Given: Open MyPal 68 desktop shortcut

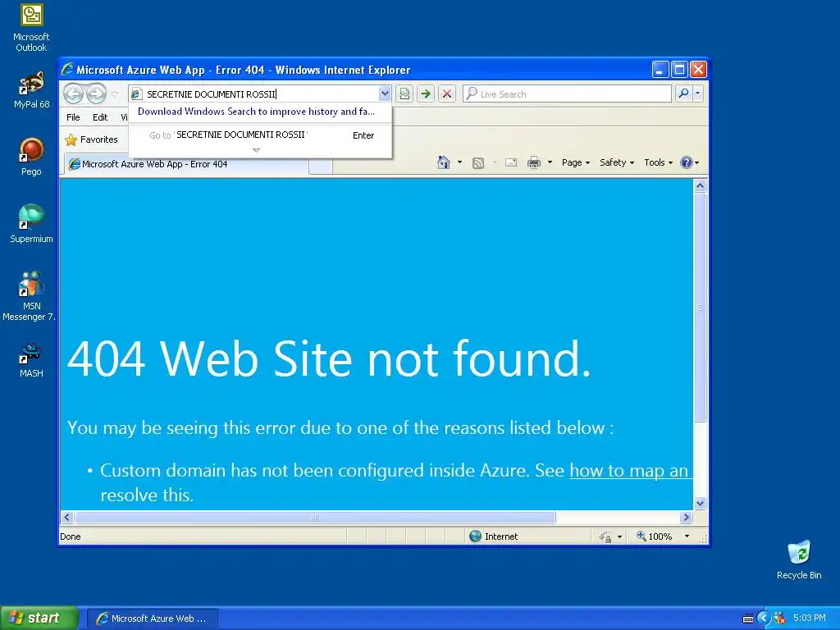Looking at the screenshot, I should point(31,89).
